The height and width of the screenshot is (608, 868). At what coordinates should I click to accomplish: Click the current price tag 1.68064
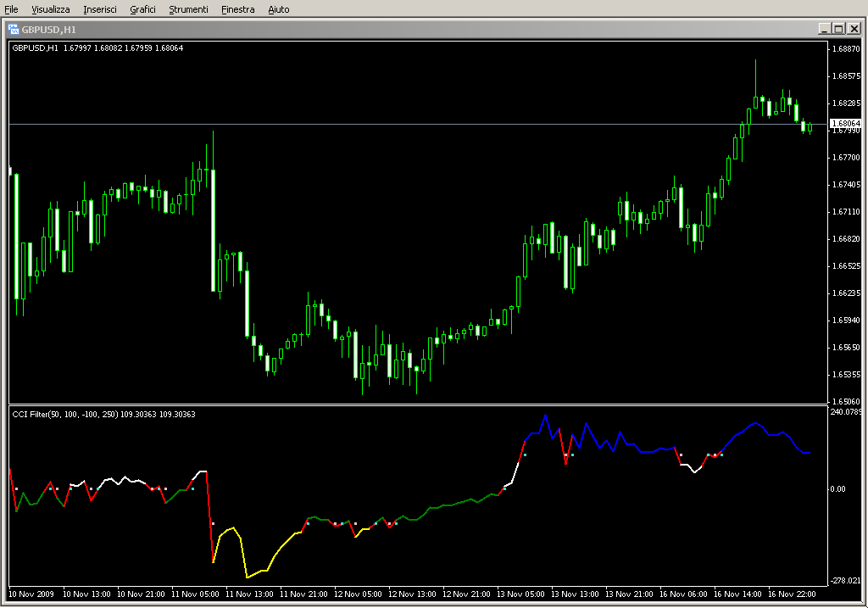click(x=845, y=124)
